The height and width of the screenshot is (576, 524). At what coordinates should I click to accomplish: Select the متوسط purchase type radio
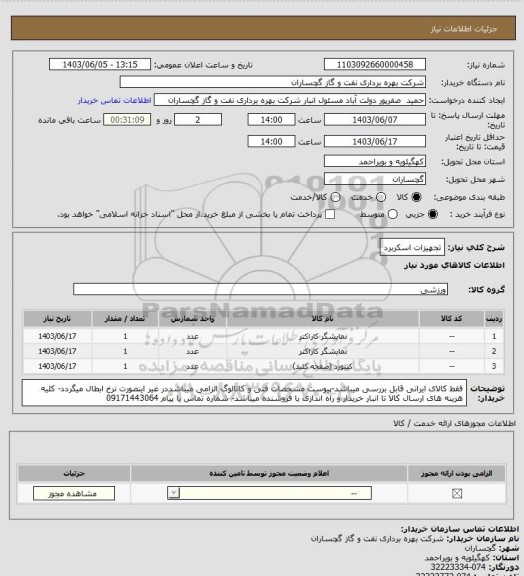tap(393, 214)
